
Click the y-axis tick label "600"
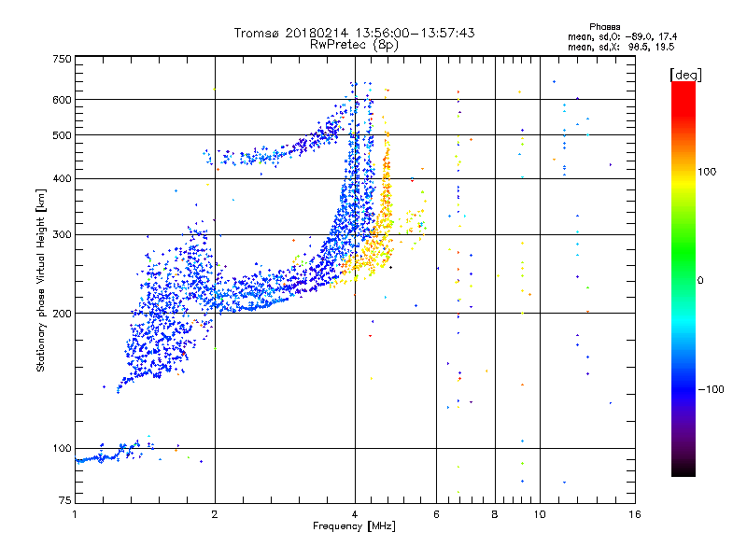pos(62,100)
